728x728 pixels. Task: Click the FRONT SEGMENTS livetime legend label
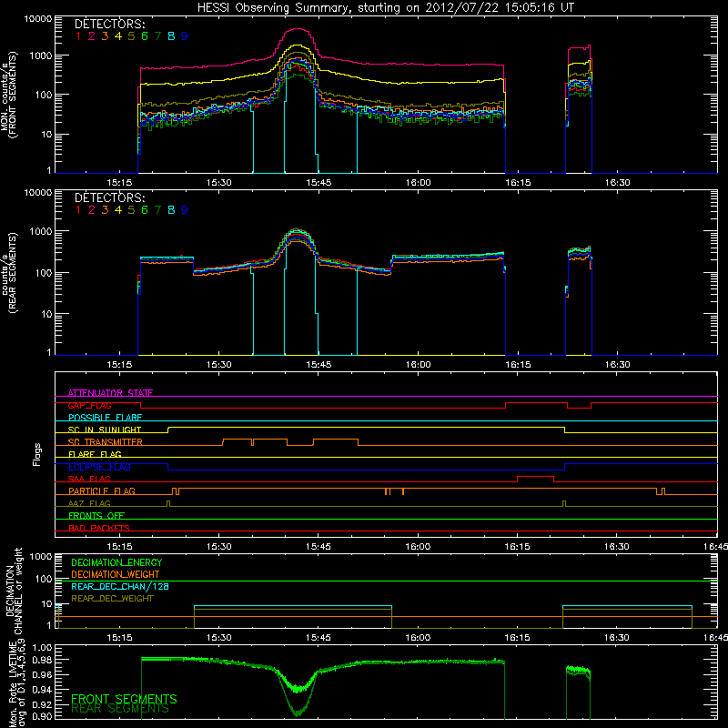click(x=124, y=699)
